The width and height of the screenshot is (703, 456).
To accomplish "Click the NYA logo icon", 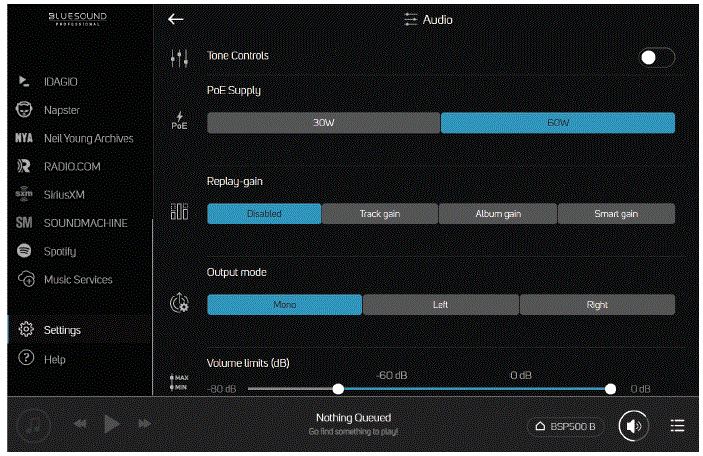I will click(24, 138).
